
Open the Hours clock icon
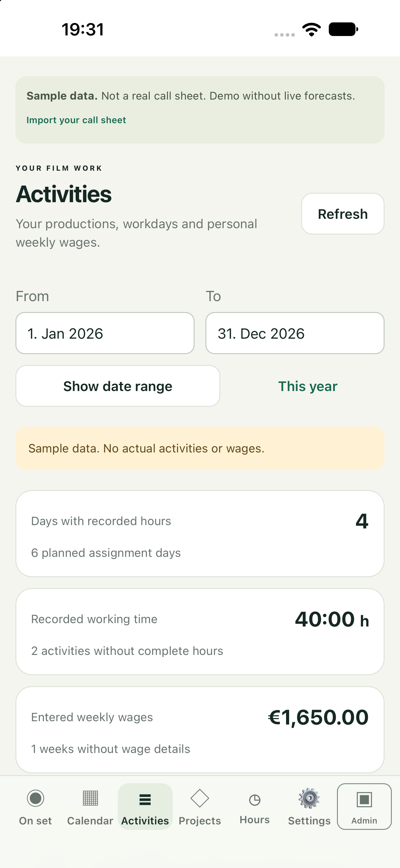coord(255,800)
